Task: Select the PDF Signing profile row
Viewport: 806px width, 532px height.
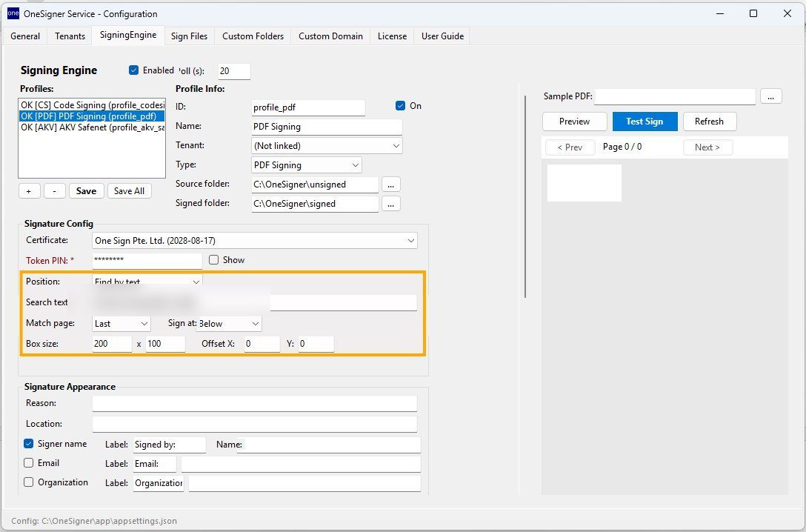Action: tap(92, 116)
